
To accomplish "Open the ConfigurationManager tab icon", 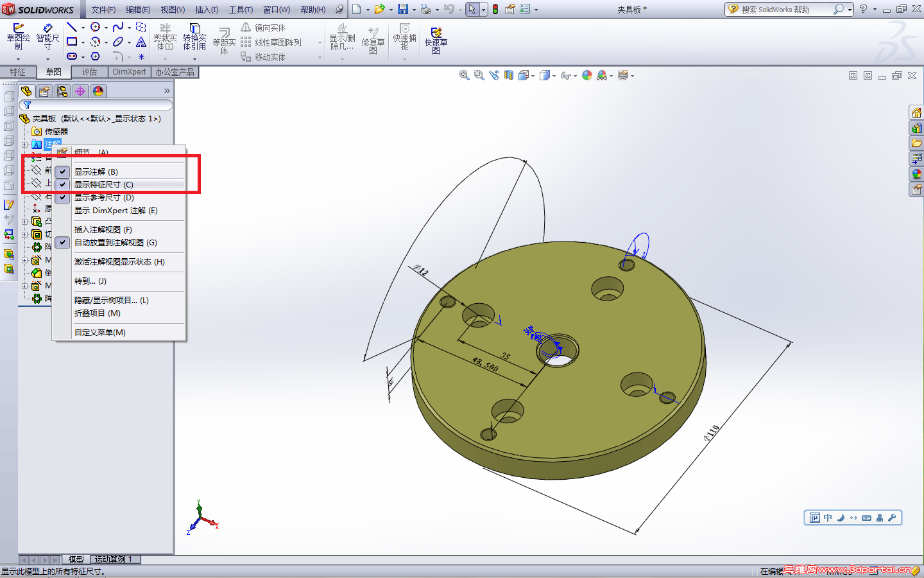I will [x=62, y=91].
